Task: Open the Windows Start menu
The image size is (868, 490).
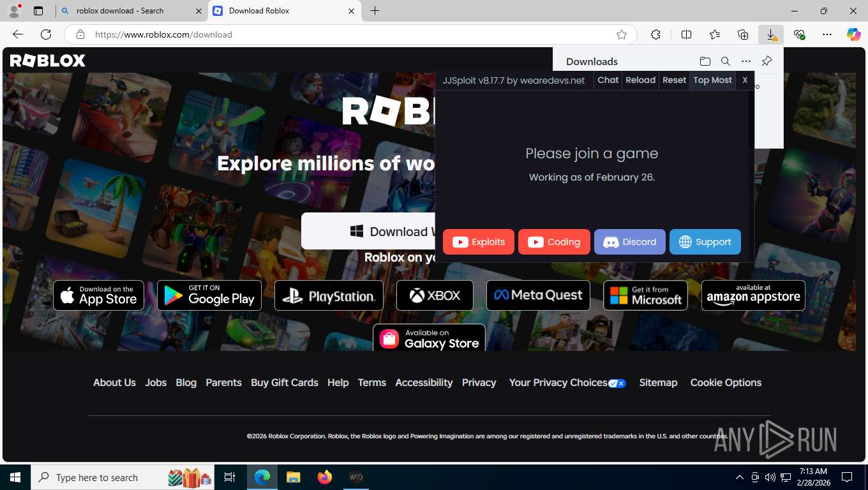Action: point(15,477)
